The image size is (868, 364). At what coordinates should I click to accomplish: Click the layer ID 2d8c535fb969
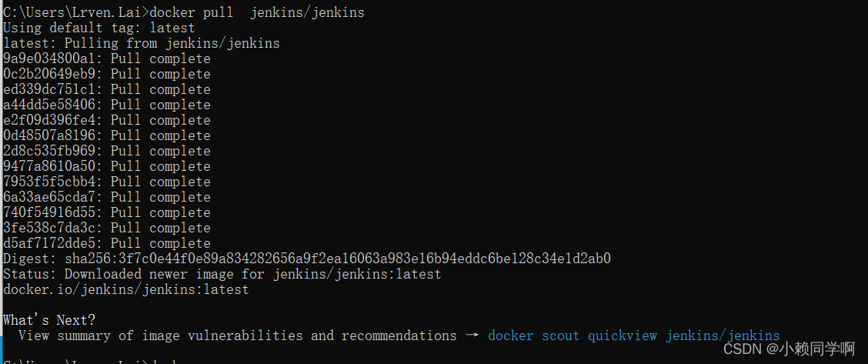coord(53,151)
